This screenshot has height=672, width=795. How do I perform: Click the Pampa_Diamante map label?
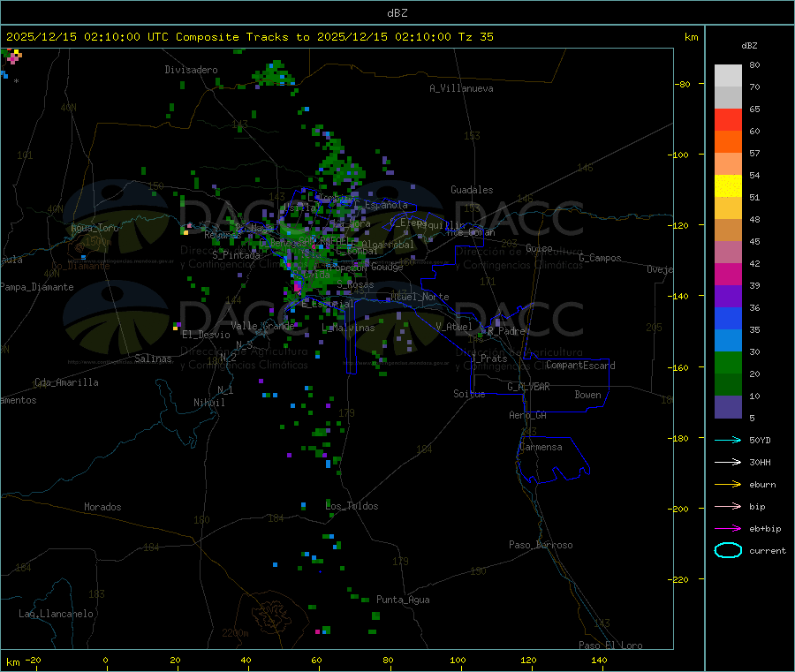36,287
